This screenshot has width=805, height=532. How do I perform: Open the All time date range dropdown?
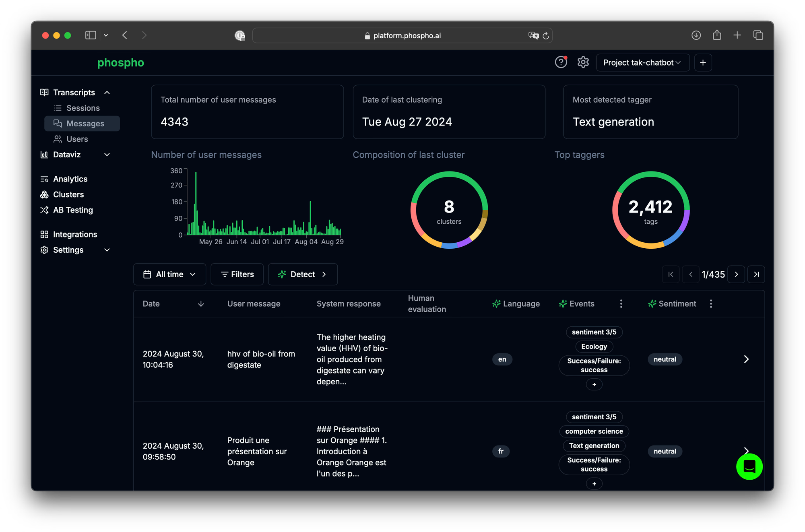[x=169, y=274]
